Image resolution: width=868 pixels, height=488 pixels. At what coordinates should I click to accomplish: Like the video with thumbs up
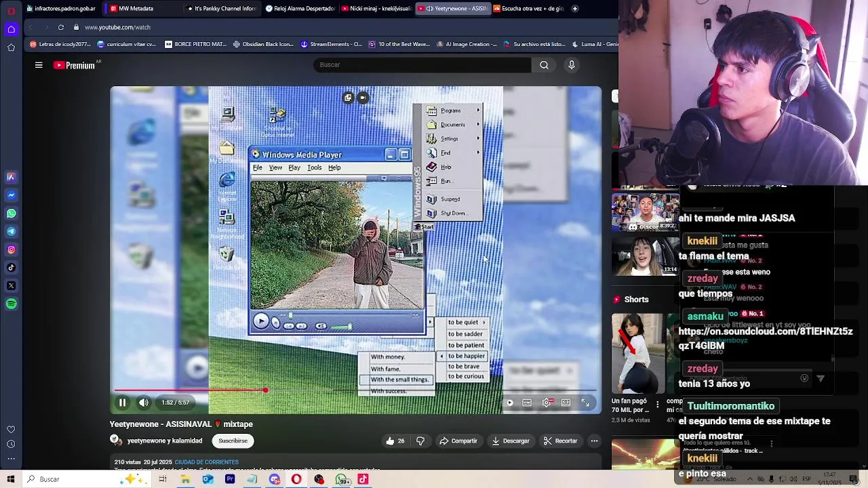tap(395, 441)
